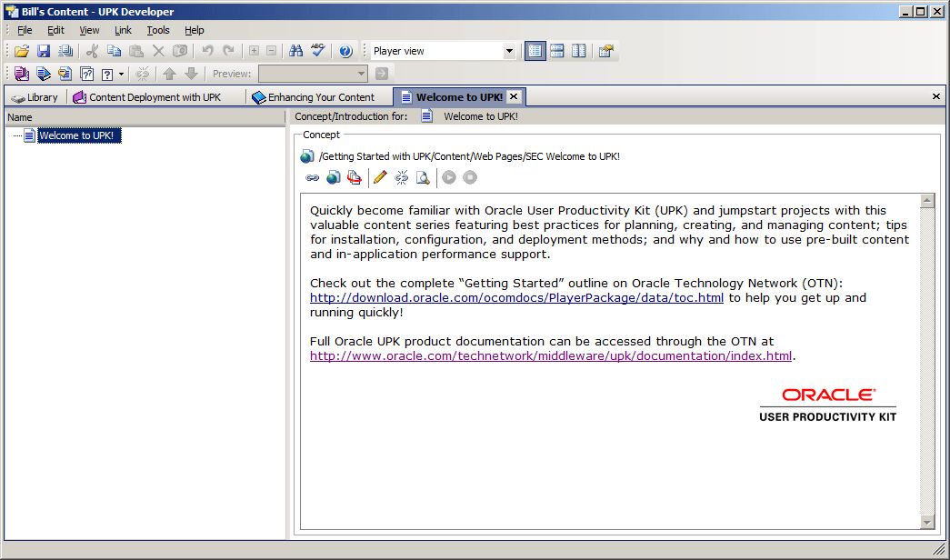Toggle the Details view layout icon
Viewport: 950px width, 560px height.
(535, 51)
